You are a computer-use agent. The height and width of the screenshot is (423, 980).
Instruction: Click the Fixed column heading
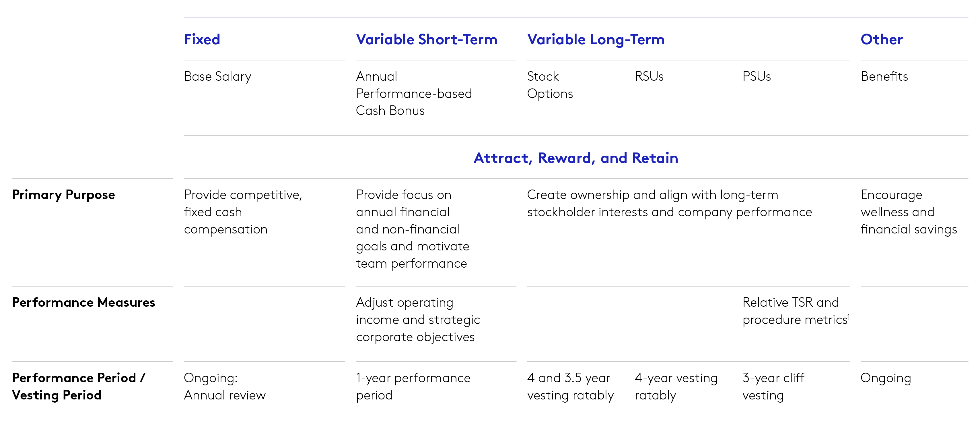202,40
